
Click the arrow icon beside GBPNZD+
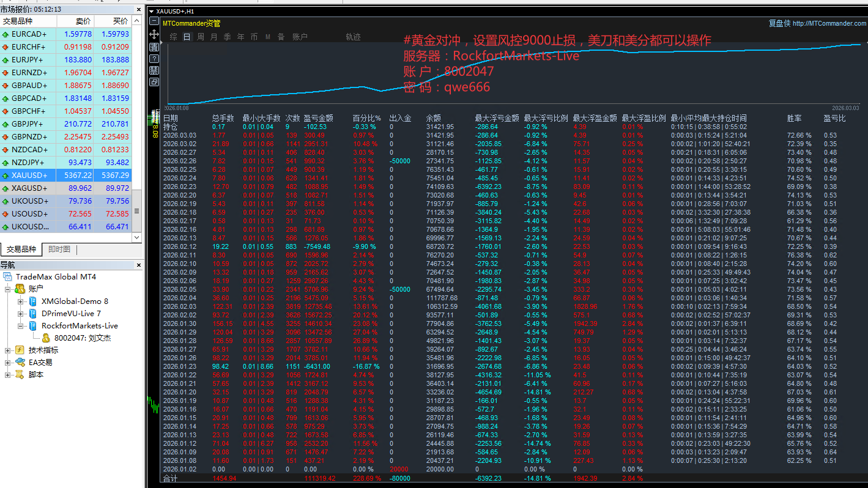pyautogui.click(x=6, y=137)
